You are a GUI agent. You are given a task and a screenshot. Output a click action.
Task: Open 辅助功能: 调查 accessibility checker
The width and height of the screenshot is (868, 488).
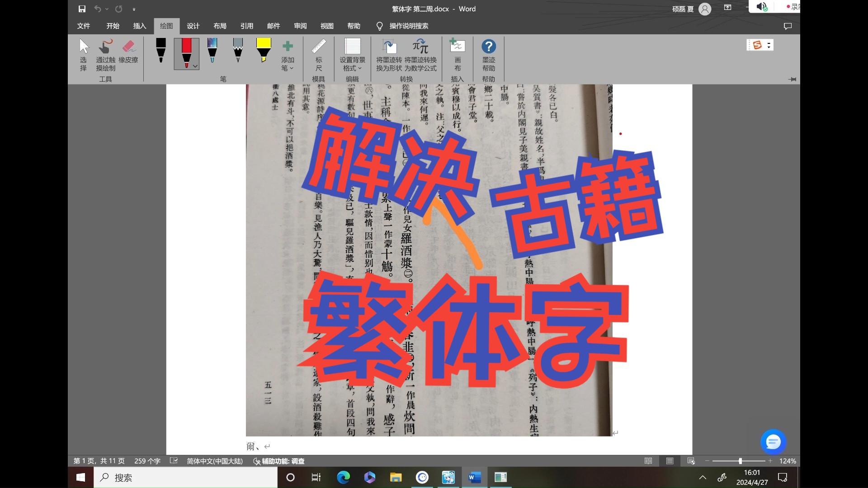pos(278,461)
